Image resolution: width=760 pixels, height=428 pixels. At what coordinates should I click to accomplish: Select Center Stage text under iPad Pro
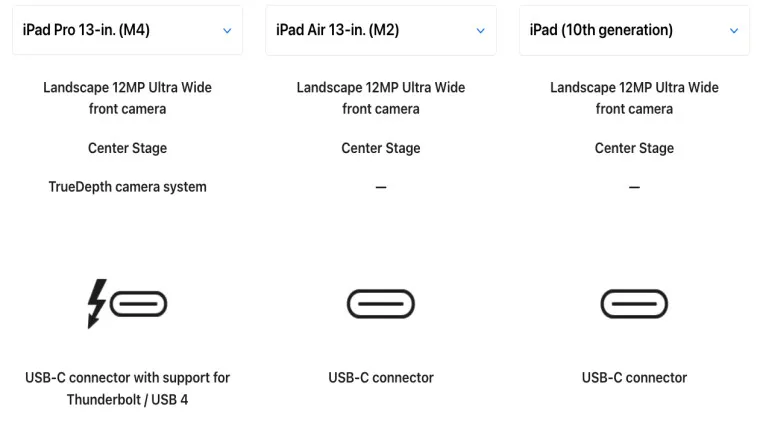tap(127, 148)
